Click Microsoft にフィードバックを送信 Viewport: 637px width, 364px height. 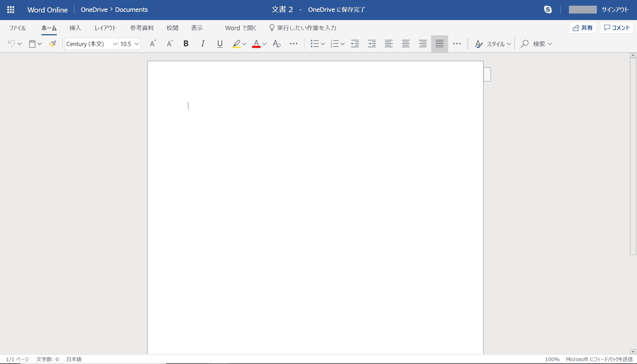[599, 359]
